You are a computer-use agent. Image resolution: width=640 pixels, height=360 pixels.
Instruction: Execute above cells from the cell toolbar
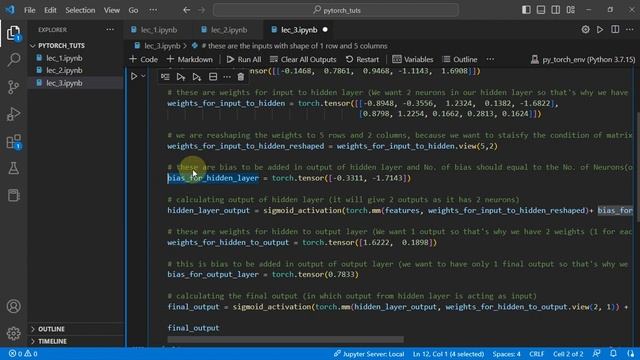181,77
